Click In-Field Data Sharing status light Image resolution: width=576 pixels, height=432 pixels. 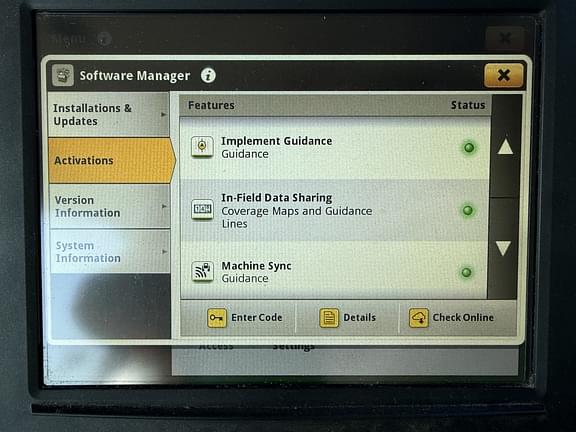pos(468,210)
